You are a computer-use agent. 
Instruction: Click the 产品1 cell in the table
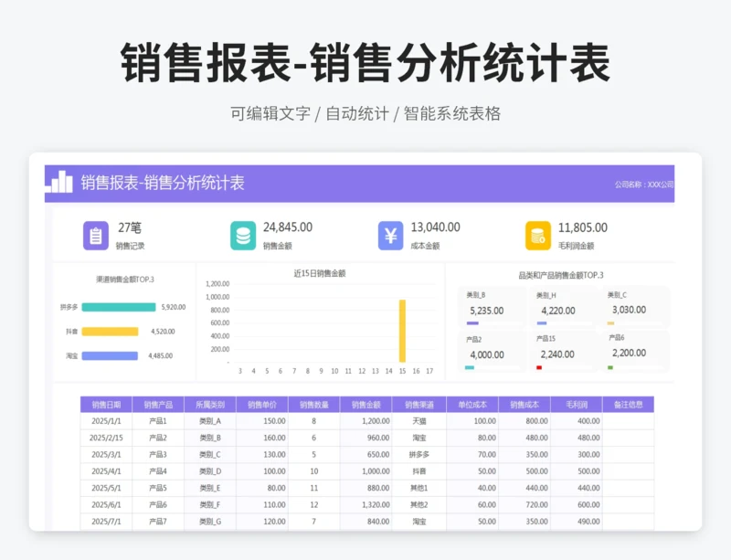coord(158,421)
